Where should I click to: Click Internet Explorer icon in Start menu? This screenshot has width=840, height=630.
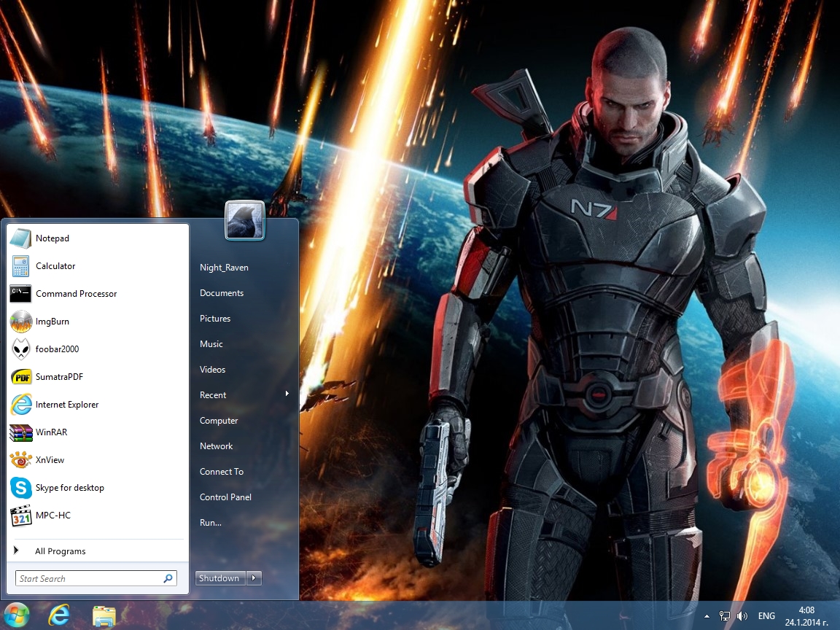click(x=21, y=405)
